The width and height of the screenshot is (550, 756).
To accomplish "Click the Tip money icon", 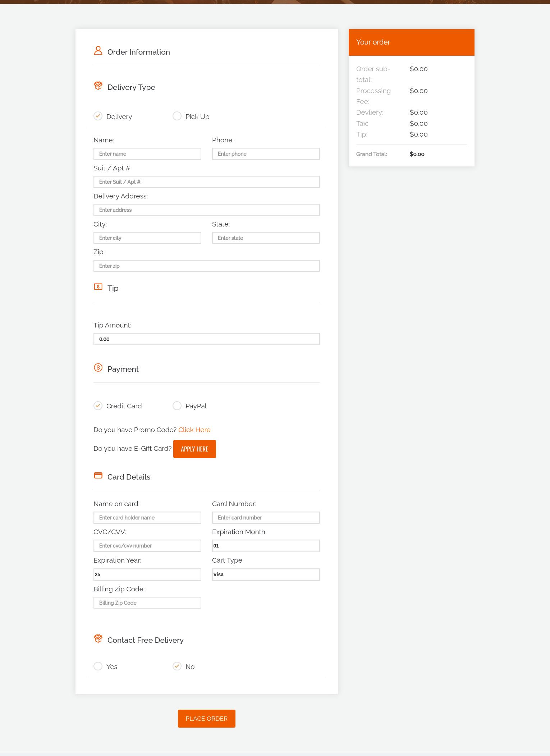I will click(98, 287).
